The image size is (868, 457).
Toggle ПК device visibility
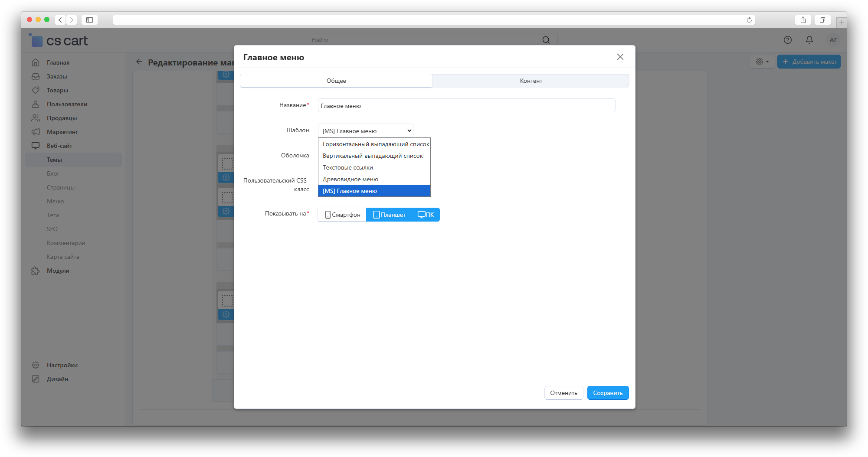[x=426, y=215]
